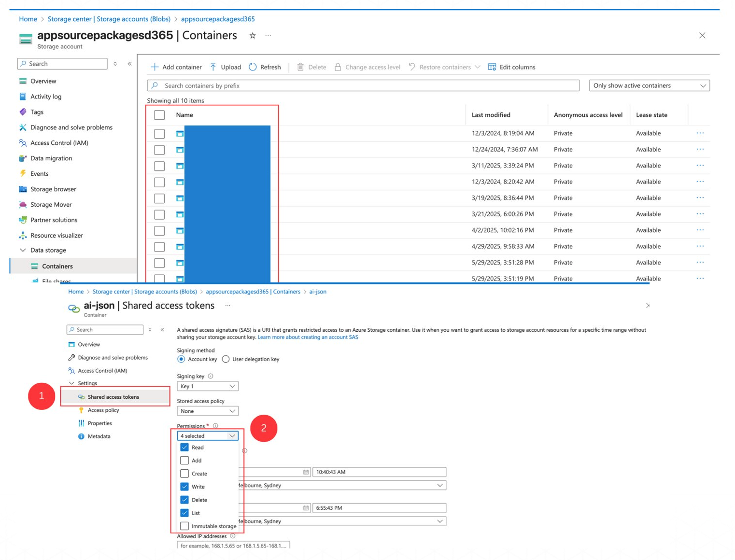Open the Signing key dropdown
This screenshot has height=560, width=735.
point(207,386)
